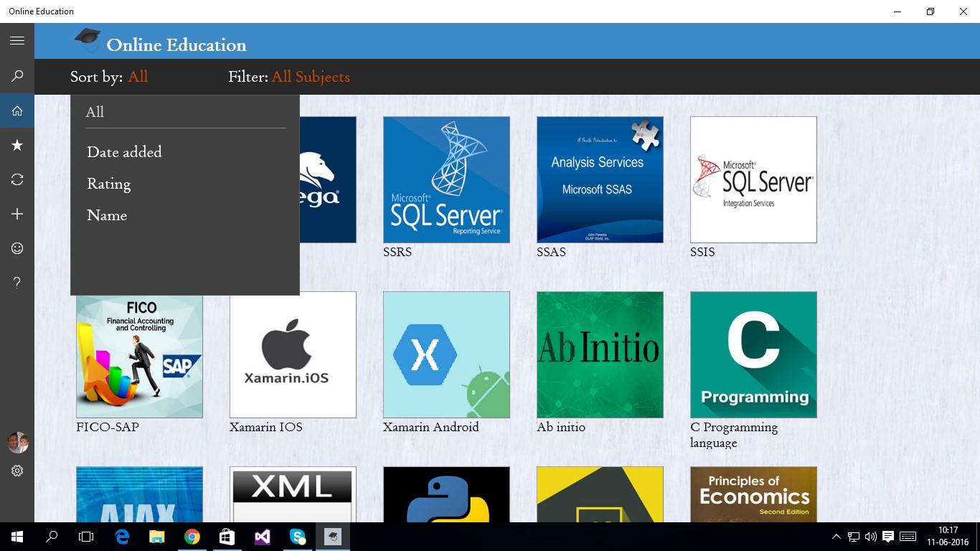Click the refresh sync icon

pos(17,179)
